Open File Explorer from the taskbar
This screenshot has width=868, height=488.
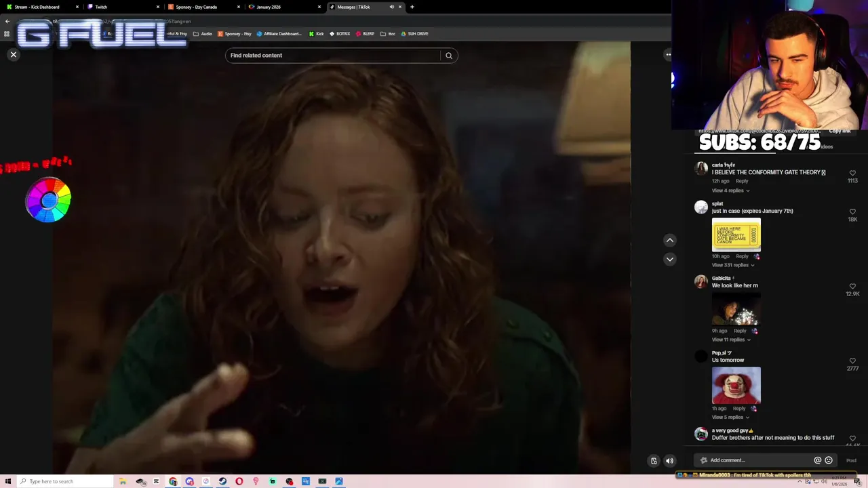point(123,481)
